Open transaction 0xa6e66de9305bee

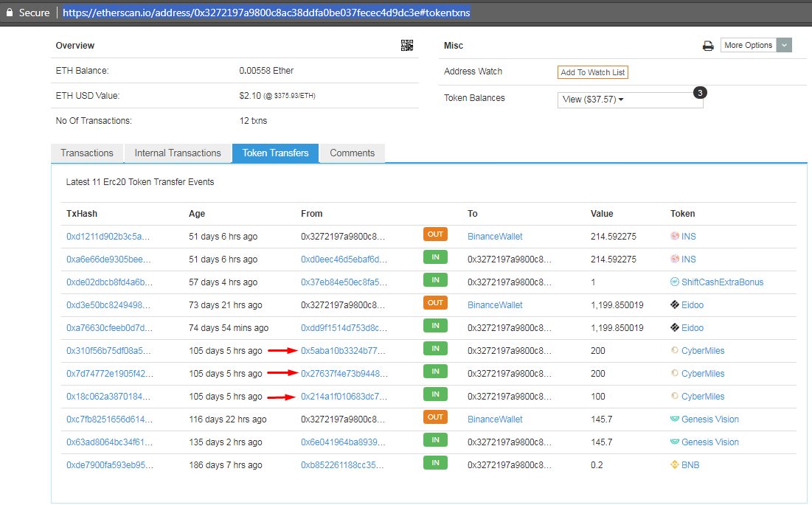[108, 260]
